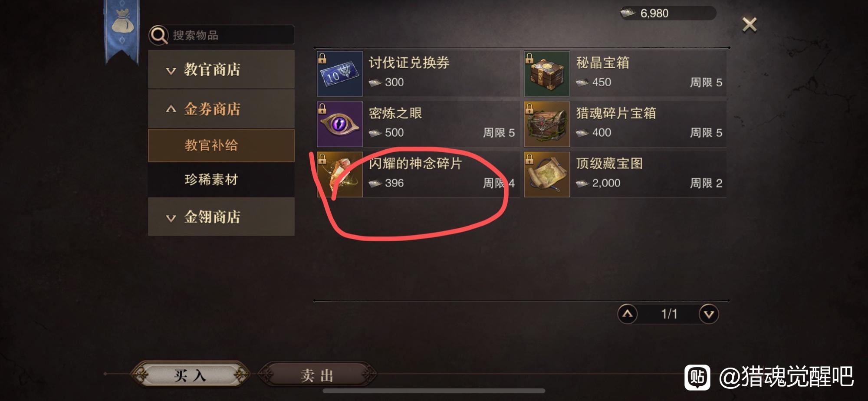This screenshot has height=401, width=868.
Task: Click the 闪耀的神念碎片 shard icon
Action: (340, 174)
